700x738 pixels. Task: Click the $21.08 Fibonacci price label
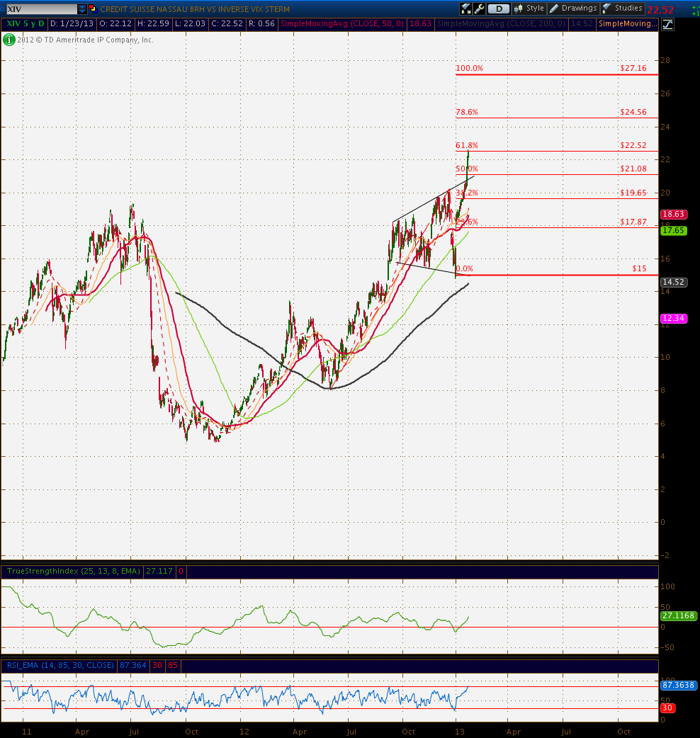(633, 169)
